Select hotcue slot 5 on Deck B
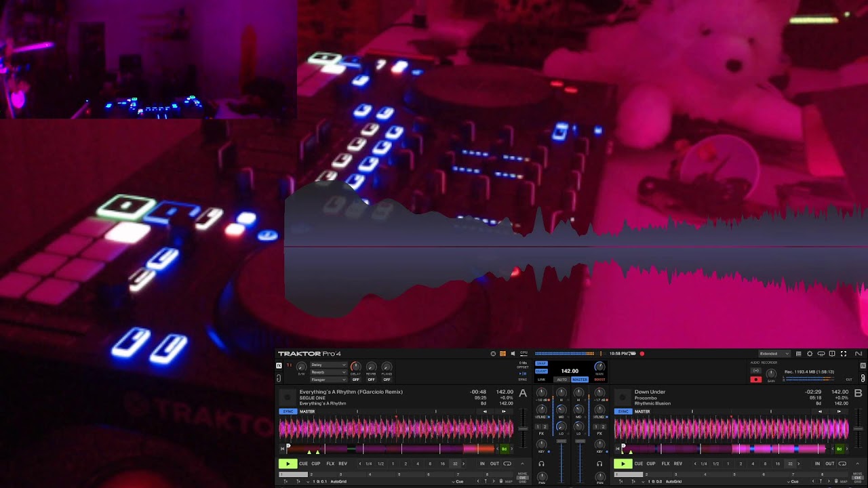This screenshot has width=868, height=488. [747, 474]
